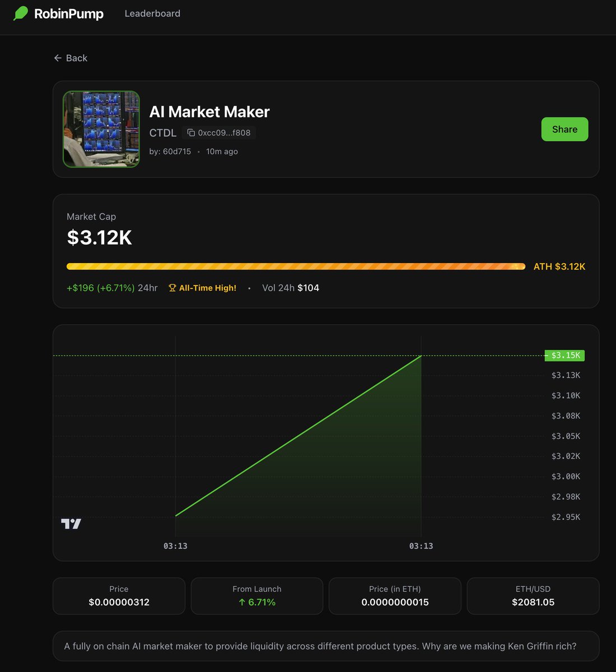Click the Market Cap value $3.12K

point(100,237)
